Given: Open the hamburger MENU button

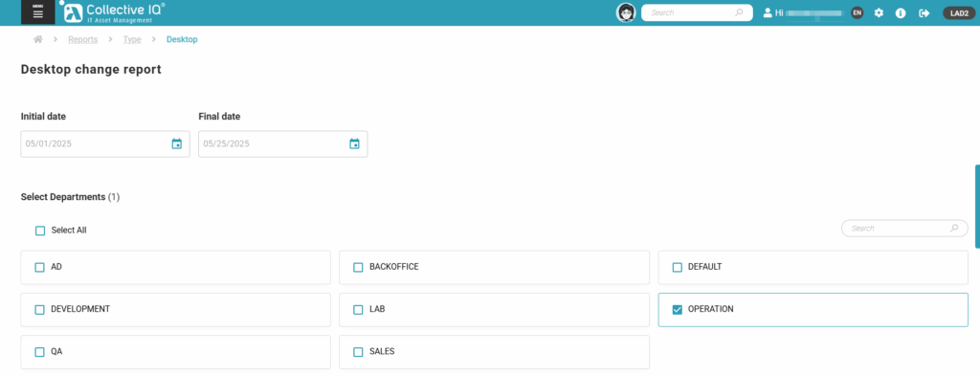Looking at the screenshot, I should coord(37,11).
